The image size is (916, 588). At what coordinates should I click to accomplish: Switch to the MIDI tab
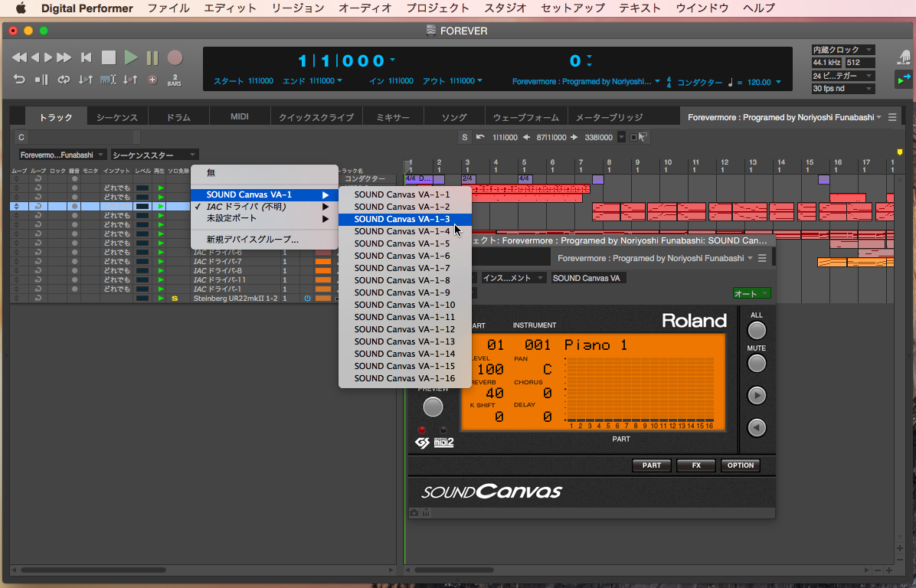(240, 117)
